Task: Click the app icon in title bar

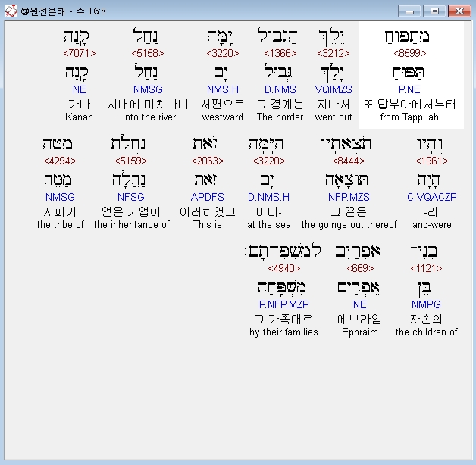Action: pos(11,11)
